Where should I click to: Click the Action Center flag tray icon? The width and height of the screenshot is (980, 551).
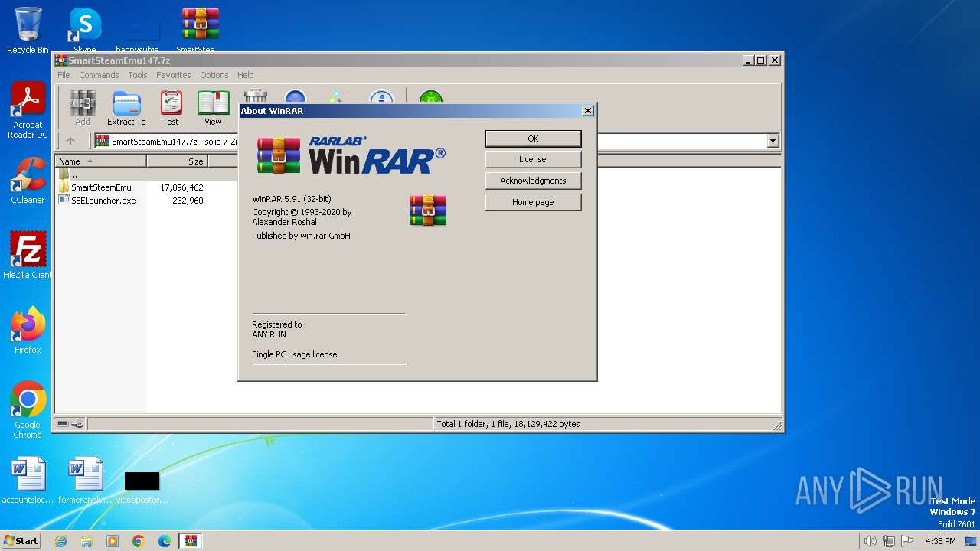[907, 541]
